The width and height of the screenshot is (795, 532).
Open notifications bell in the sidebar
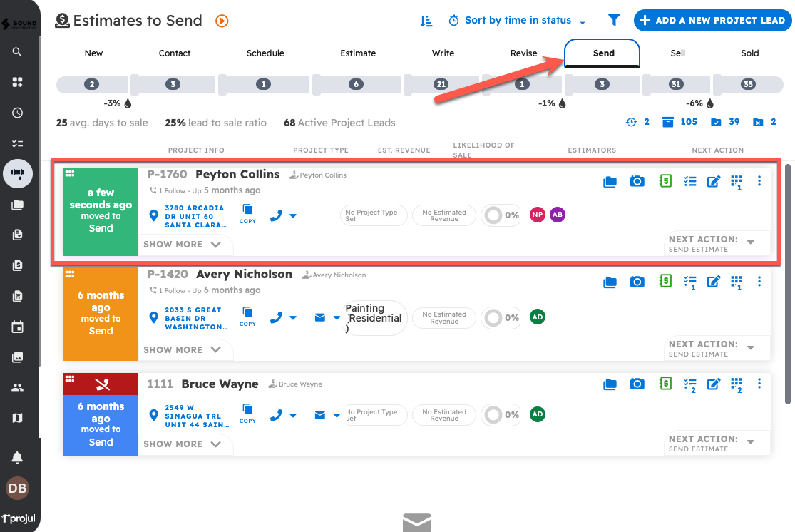pos(18,457)
